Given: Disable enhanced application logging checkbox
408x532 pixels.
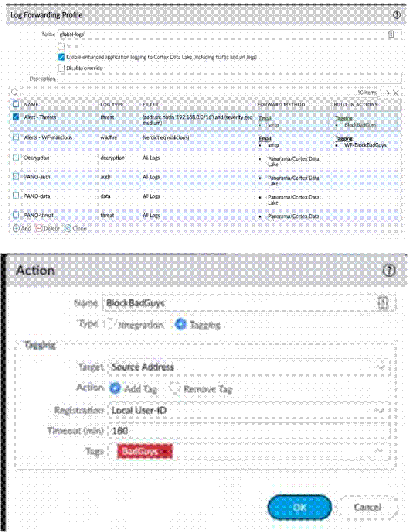Looking at the screenshot, I should tap(61, 57).
